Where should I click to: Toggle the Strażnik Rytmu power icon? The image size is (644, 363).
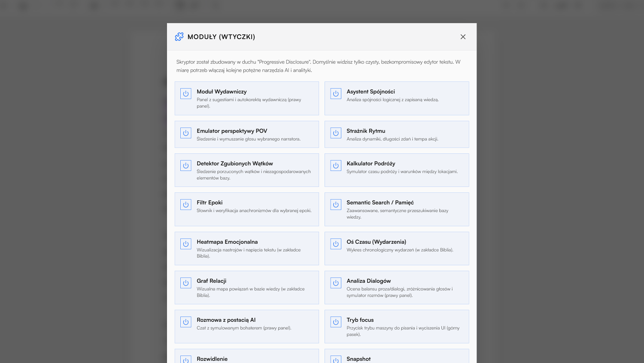(x=336, y=133)
